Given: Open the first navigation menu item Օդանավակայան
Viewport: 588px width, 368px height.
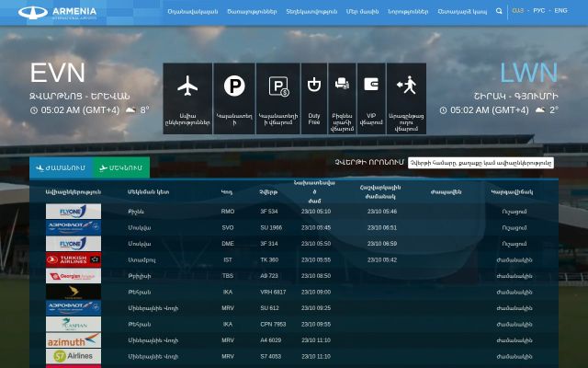Looking at the screenshot, I should click(x=193, y=12).
